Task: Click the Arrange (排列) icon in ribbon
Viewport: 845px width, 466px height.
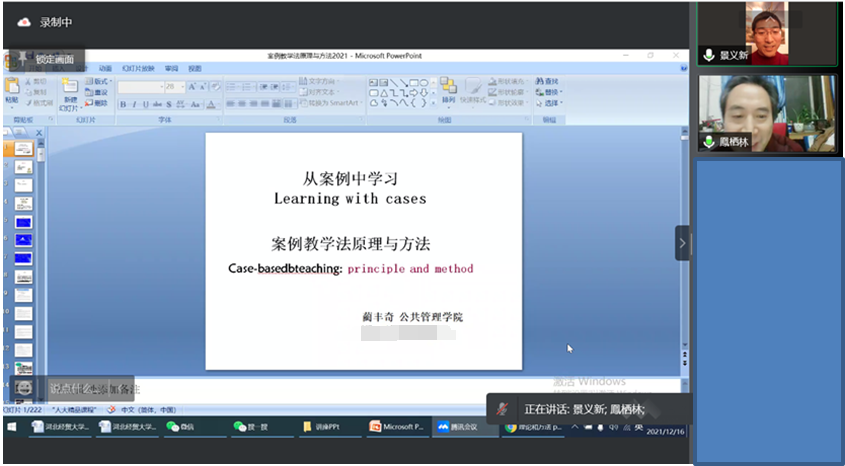Action: point(448,88)
